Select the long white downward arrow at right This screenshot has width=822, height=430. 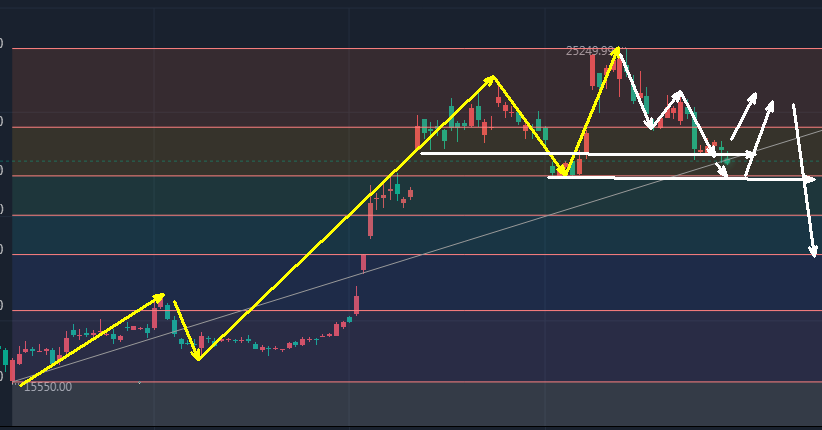point(804,180)
